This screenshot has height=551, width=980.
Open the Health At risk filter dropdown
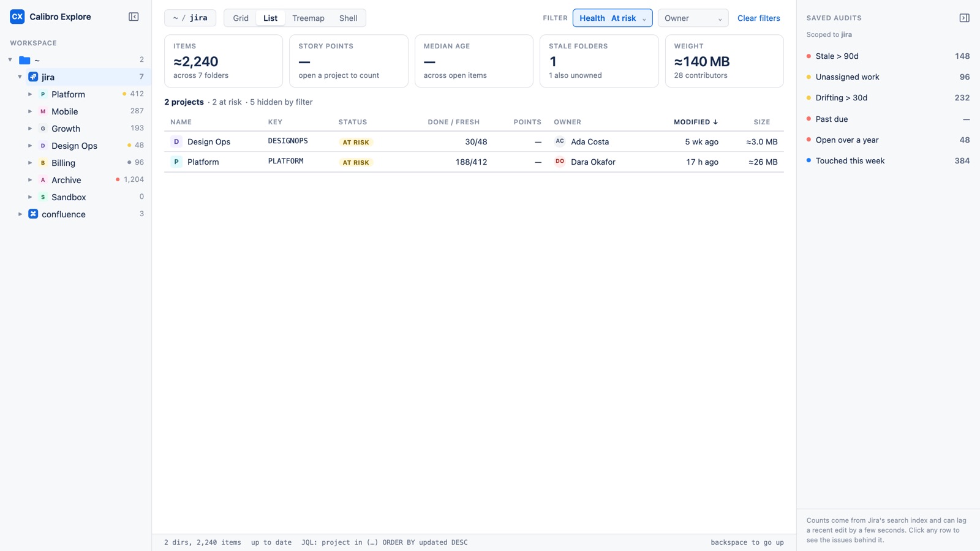point(612,18)
